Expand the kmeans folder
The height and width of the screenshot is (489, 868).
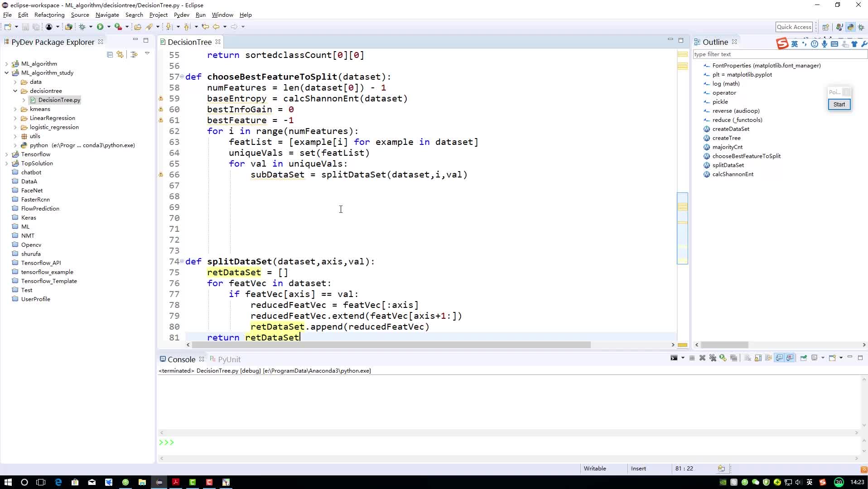(x=15, y=109)
